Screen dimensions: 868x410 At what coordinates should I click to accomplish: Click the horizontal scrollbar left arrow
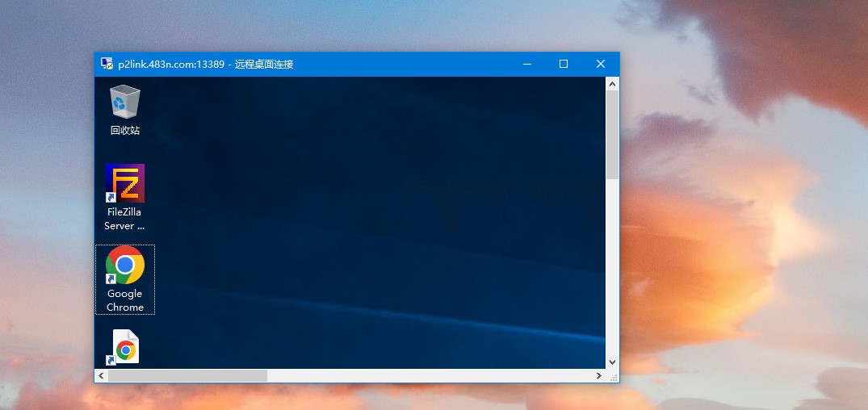101,375
